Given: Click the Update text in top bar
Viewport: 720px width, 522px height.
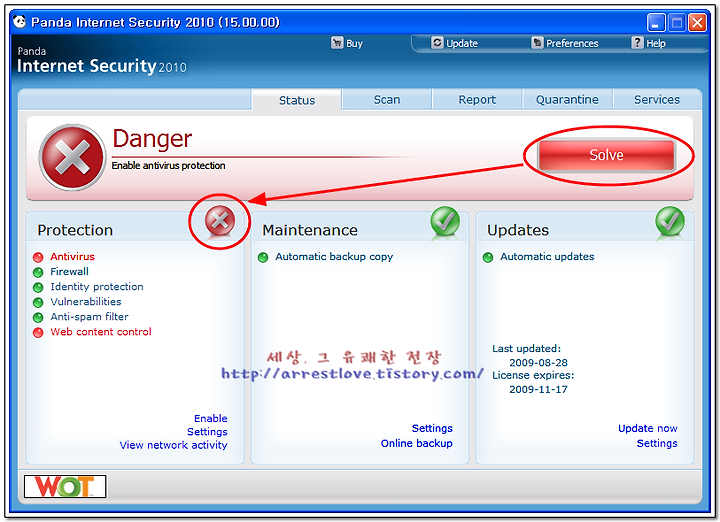Looking at the screenshot, I should (462, 43).
